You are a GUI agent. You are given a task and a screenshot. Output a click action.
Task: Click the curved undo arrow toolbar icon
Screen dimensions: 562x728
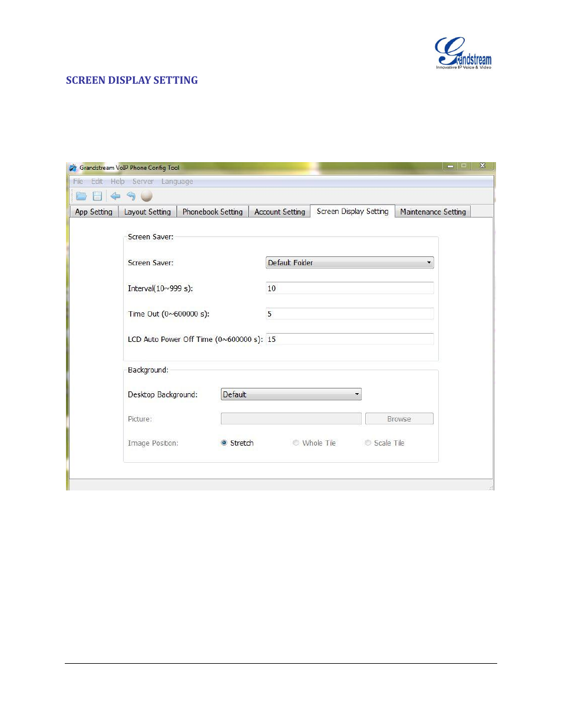point(131,196)
